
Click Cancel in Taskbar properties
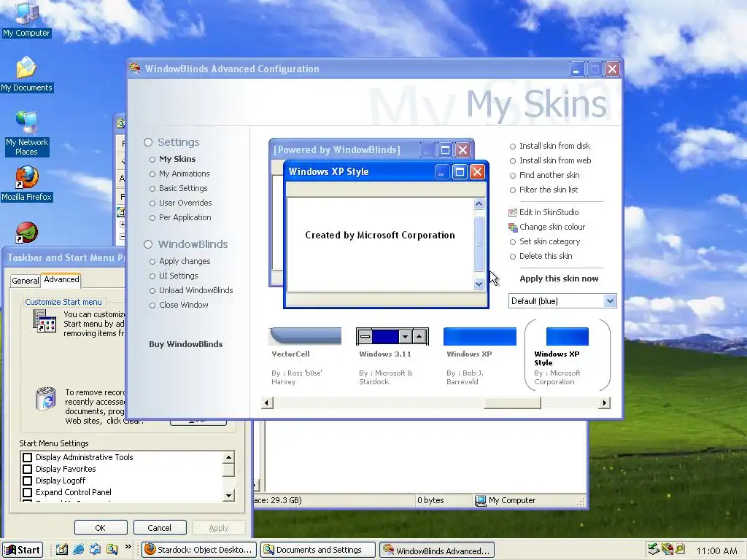[x=159, y=528]
